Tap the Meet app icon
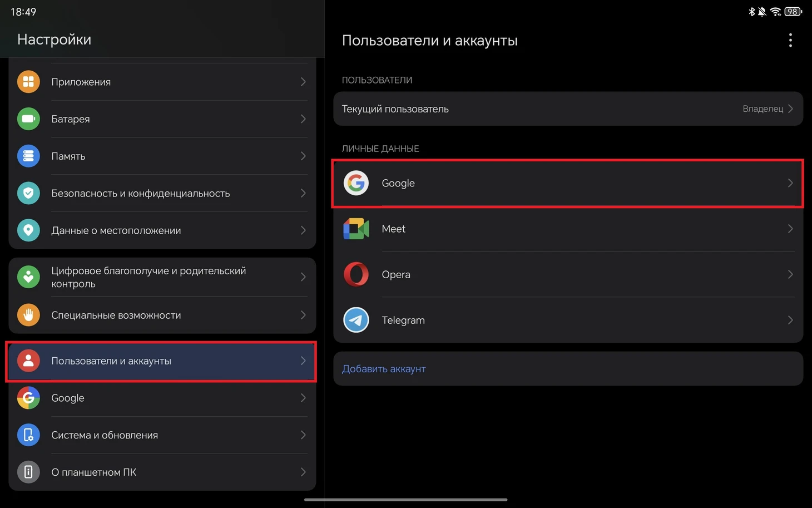The height and width of the screenshot is (508, 812). (356, 229)
